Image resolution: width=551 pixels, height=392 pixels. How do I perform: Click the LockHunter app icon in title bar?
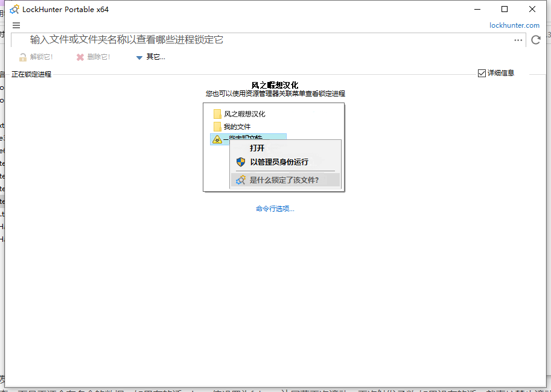(x=14, y=10)
